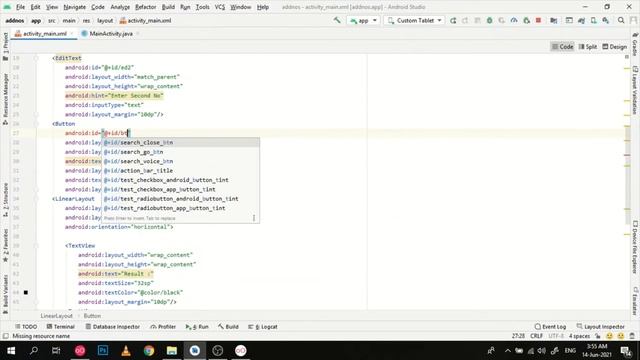Select @+id/action_bar_title completion suggestion
Viewport: 640px width, 360px height.
[x=180, y=171]
